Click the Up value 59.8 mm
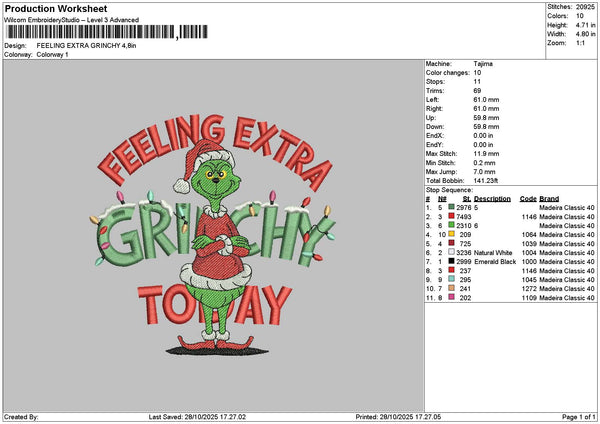Viewport: 600px width, 424px height. pos(486,117)
